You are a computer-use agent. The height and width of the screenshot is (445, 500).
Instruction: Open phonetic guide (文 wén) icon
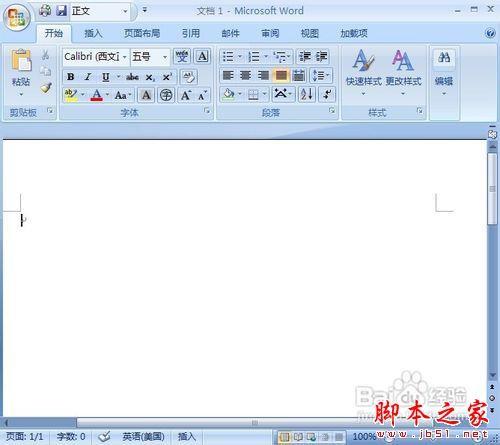182,56
